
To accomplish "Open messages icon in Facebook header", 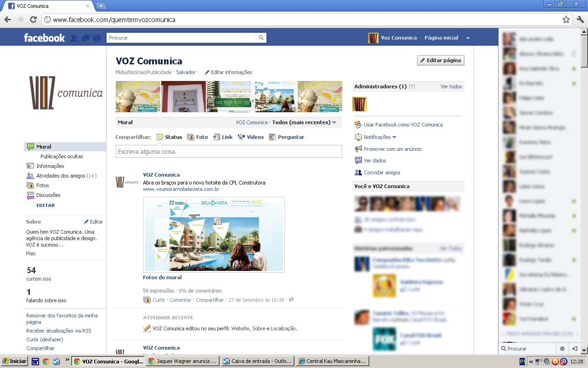I will point(85,38).
